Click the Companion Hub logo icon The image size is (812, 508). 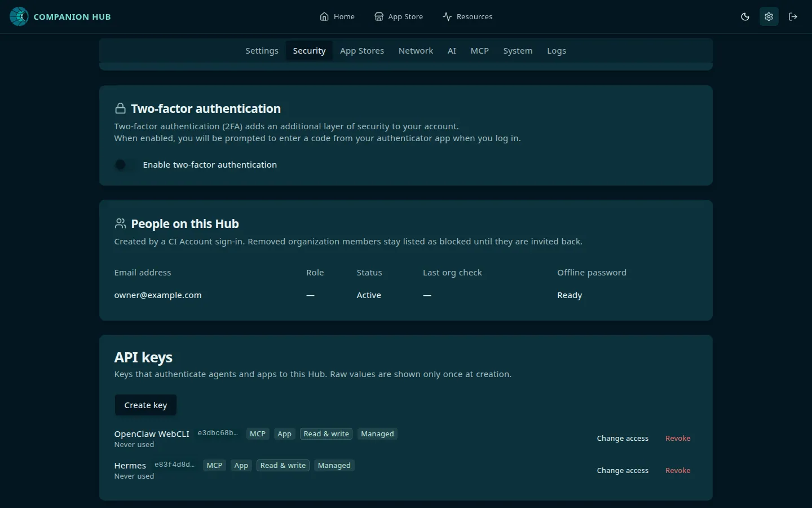19,16
